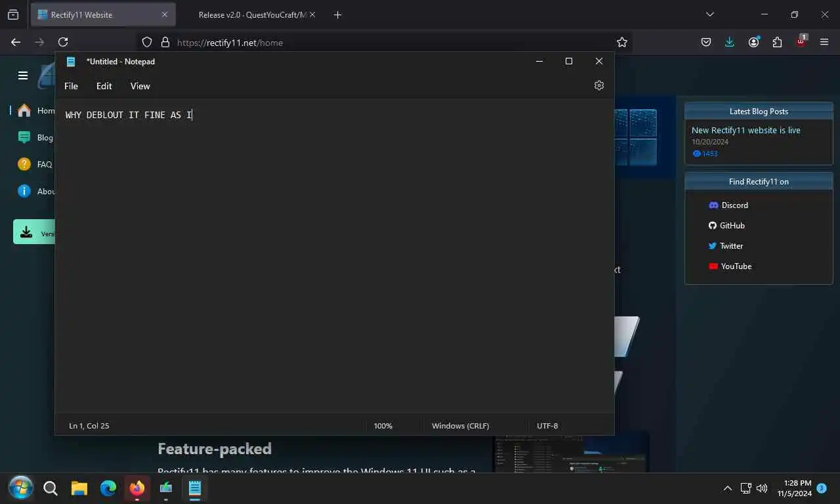Click the UTF-8 encoding indicator

click(x=547, y=426)
